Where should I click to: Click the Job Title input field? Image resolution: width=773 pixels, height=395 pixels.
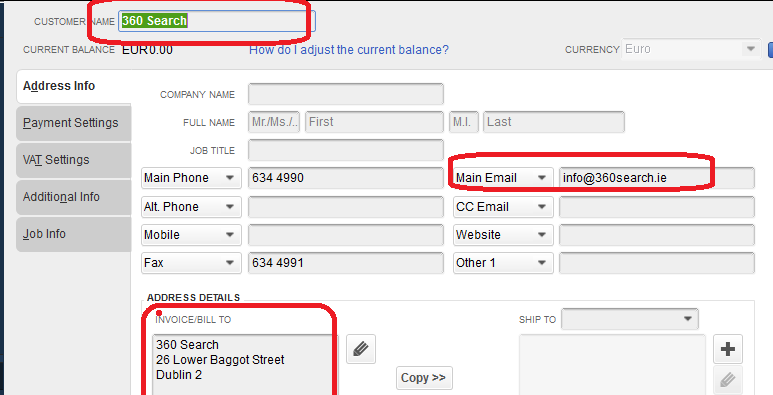click(346, 150)
